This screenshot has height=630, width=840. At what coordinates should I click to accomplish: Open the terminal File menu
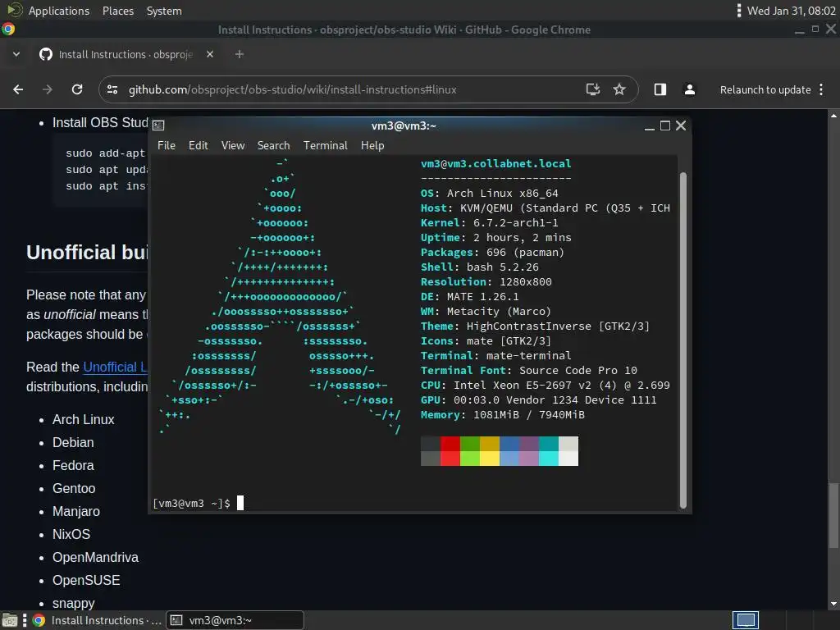(x=166, y=145)
